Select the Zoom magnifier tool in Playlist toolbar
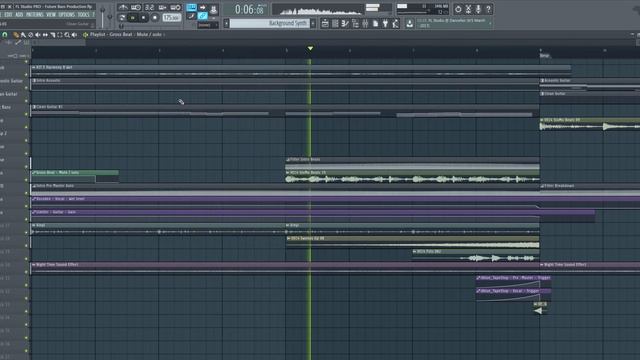This screenshot has width=640, height=360. click(x=67, y=35)
